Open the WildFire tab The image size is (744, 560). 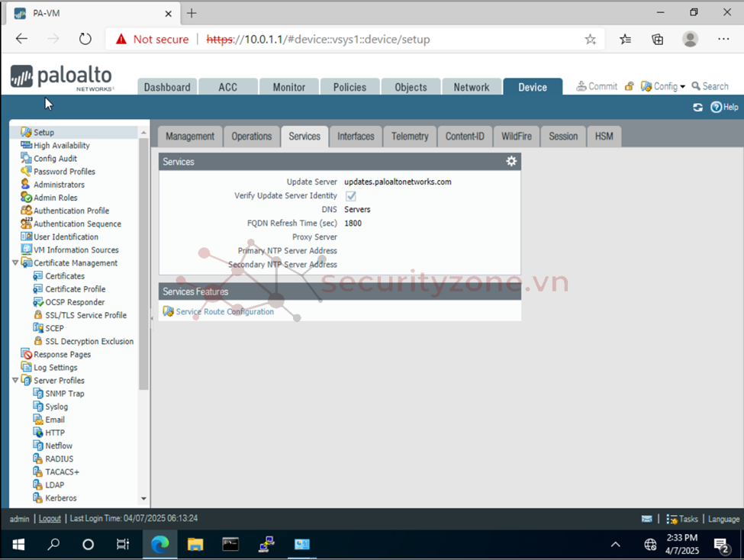coord(517,137)
